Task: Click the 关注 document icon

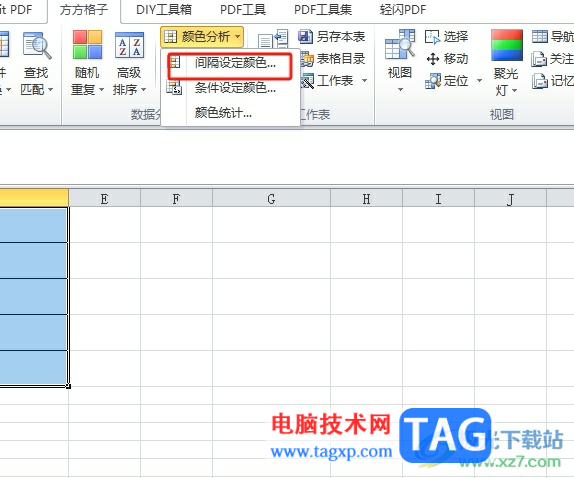Action: coord(539,59)
